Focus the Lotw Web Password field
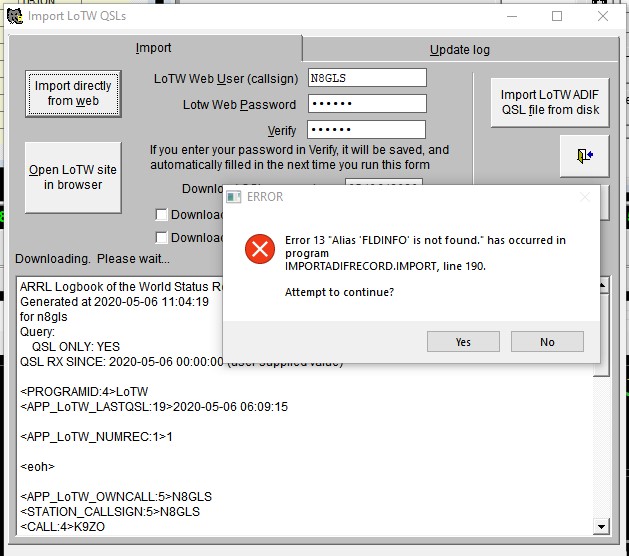Screen dimensions: 629x556 tap(367, 103)
